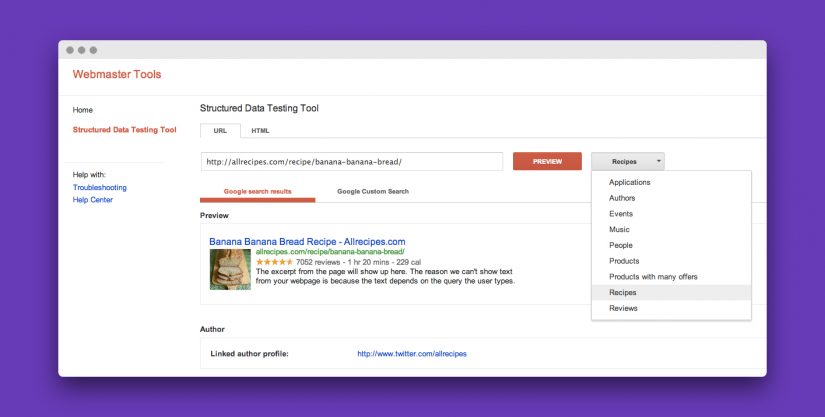Choose Authors in the dropdown list
Screen dimensions: 825x417
point(622,198)
